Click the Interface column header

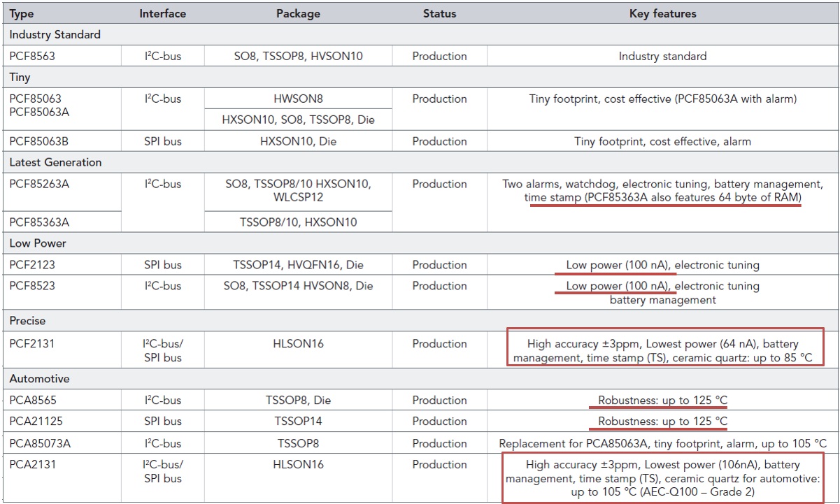tap(162, 13)
